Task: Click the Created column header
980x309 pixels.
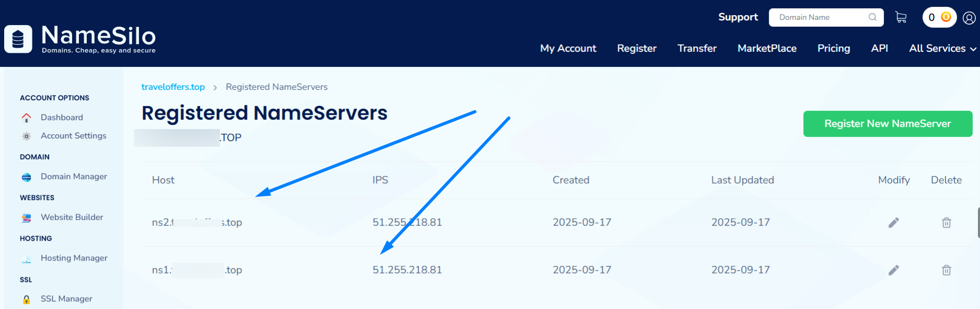Action: pyautogui.click(x=571, y=180)
